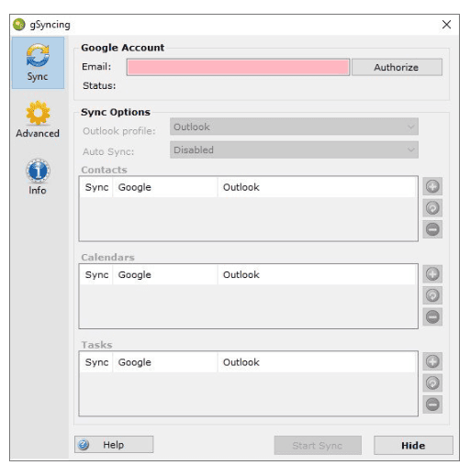Click the Google column header in Calendars
Image resolution: width=470 pixels, height=476 pixels.
[165, 274]
